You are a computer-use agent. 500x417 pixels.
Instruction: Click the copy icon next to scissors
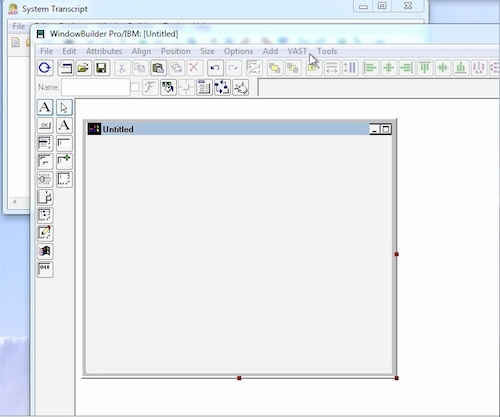140,68
